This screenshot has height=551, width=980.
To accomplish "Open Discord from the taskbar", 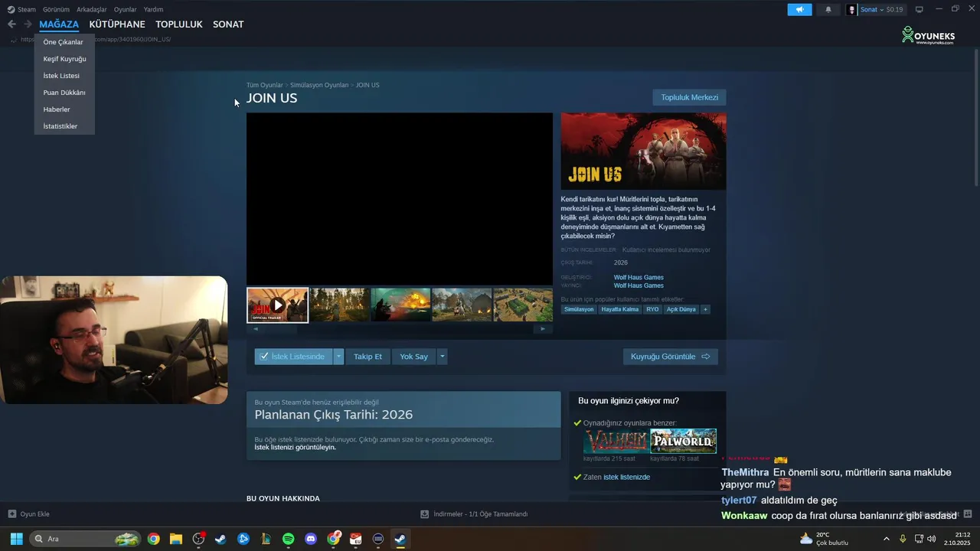I will (311, 539).
